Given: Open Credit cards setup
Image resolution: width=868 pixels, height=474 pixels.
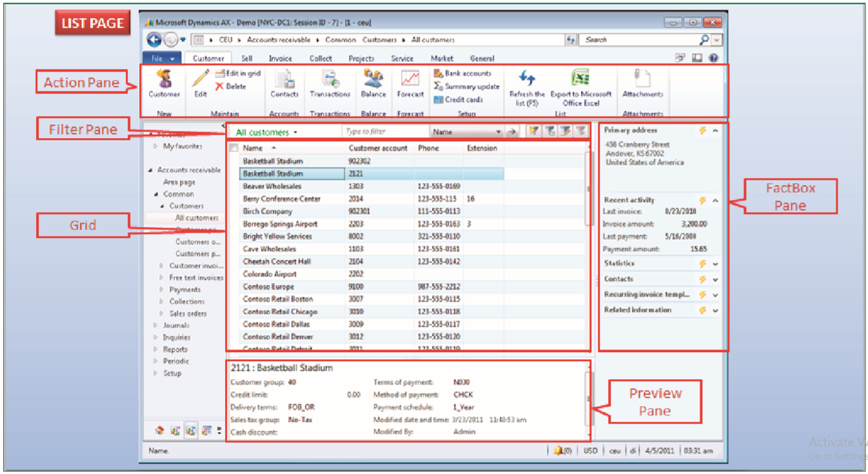Looking at the screenshot, I should click(459, 100).
